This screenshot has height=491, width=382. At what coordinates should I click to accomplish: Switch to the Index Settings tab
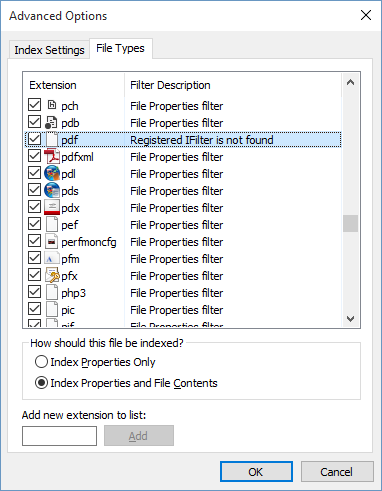coord(49,50)
